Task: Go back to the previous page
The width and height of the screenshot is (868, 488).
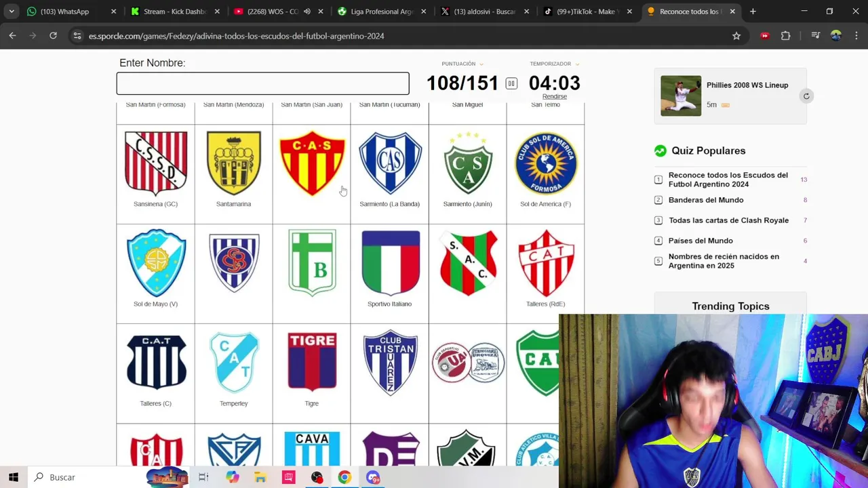Action: [x=12, y=36]
